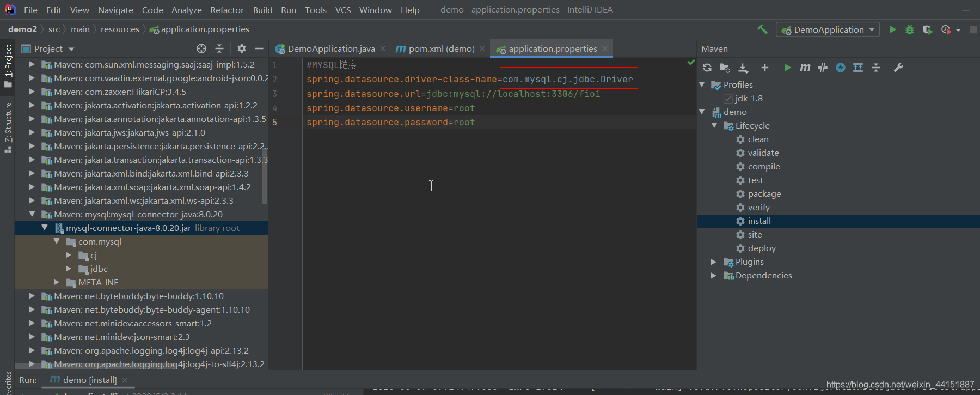Run selected Maven build
This screenshot has height=395, width=980.
(x=787, y=68)
